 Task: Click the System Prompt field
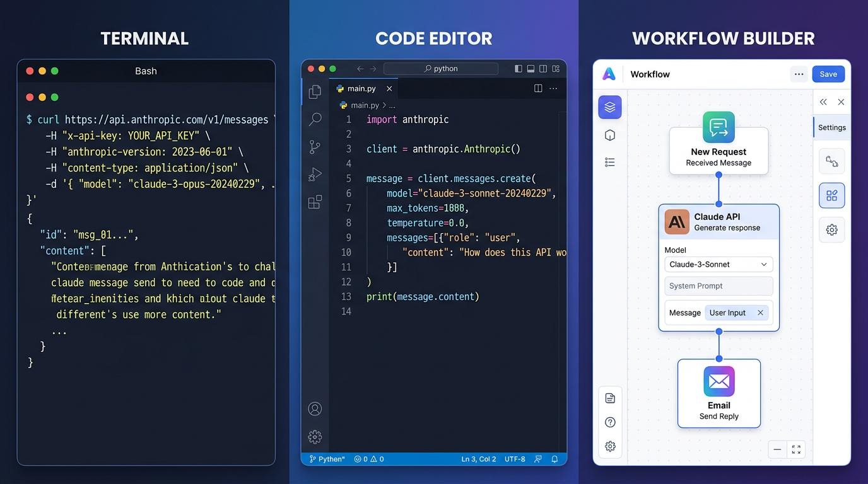click(718, 286)
